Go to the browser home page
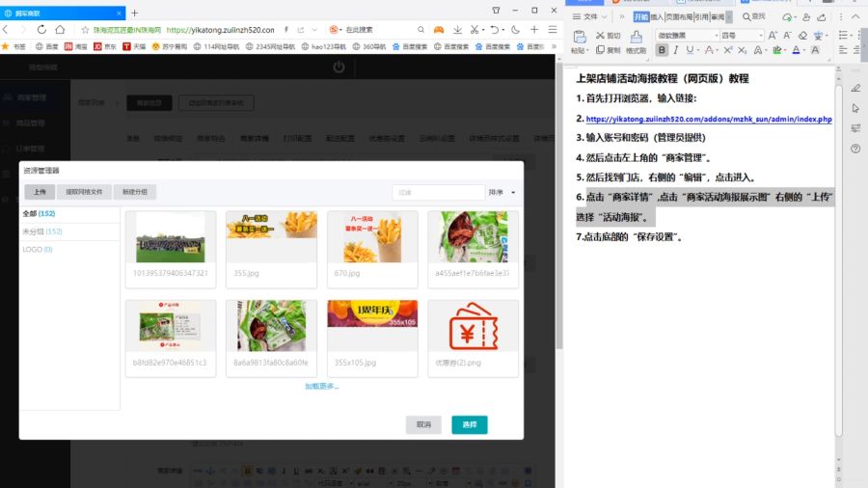 click(60, 29)
